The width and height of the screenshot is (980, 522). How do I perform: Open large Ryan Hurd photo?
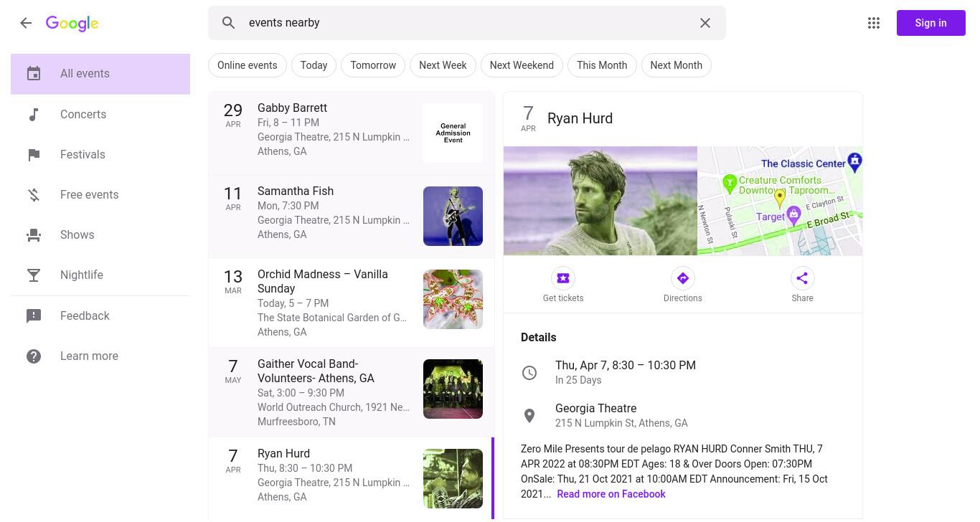pos(600,201)
